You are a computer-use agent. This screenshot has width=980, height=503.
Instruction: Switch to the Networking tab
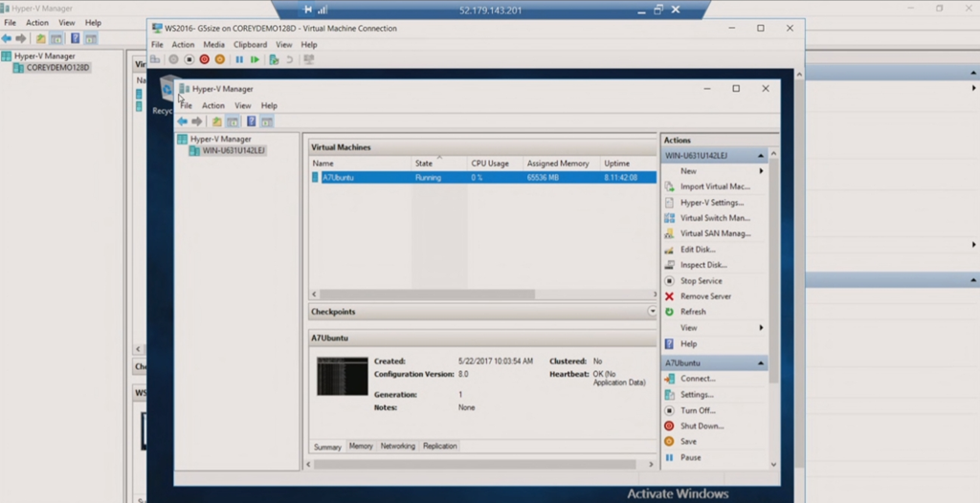pos(397,447)
